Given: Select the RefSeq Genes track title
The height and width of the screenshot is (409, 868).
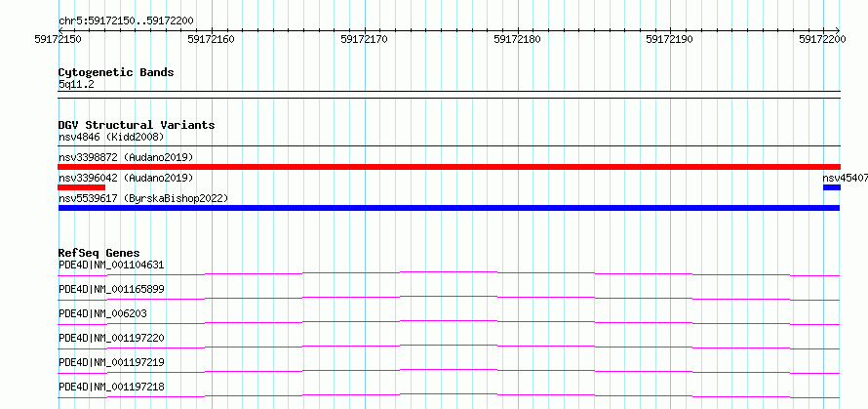Looking at the screenshot, I should pos(99,253).
